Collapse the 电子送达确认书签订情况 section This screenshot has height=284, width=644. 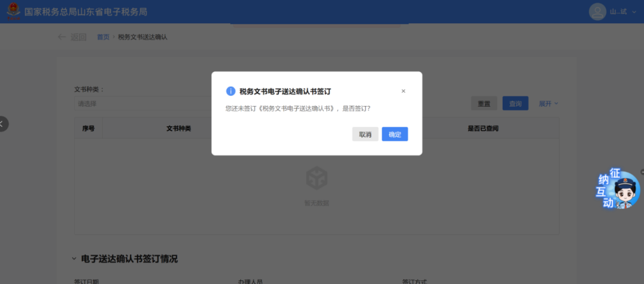tap(74, 258)
